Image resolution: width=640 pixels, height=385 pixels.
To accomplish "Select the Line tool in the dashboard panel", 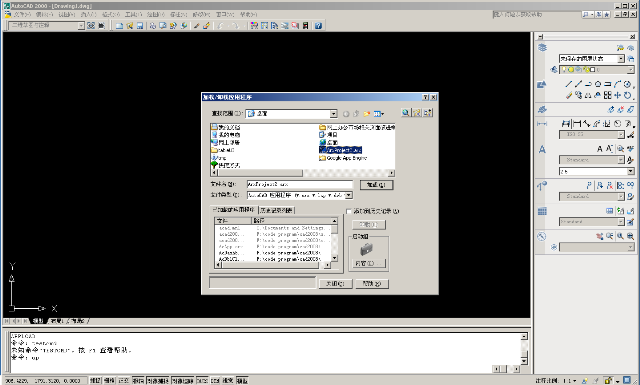I will coord(569,85).
